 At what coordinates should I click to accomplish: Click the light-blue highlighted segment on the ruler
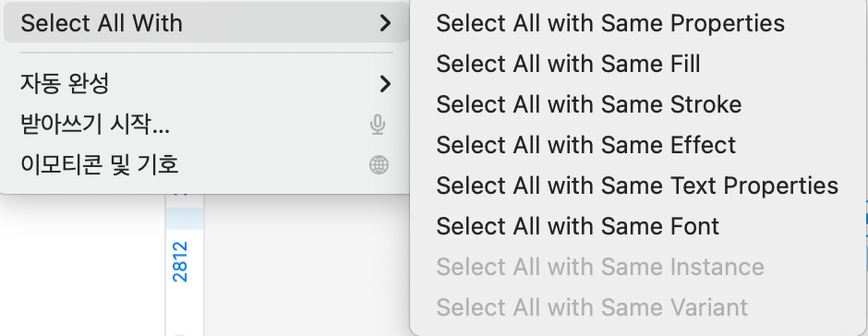(x=185, y=219)
